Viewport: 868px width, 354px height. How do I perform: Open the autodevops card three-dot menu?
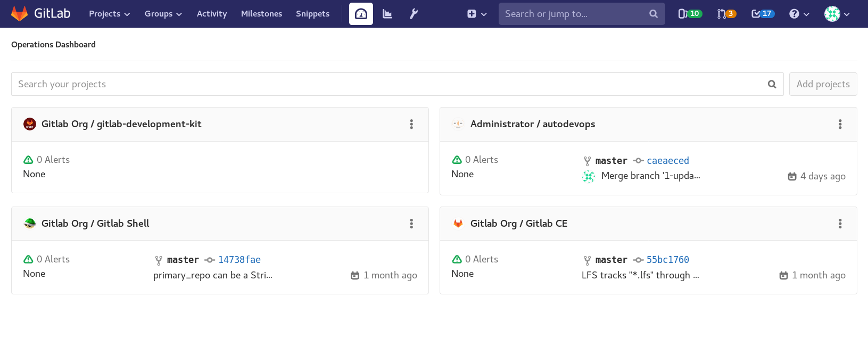[840, 124]
